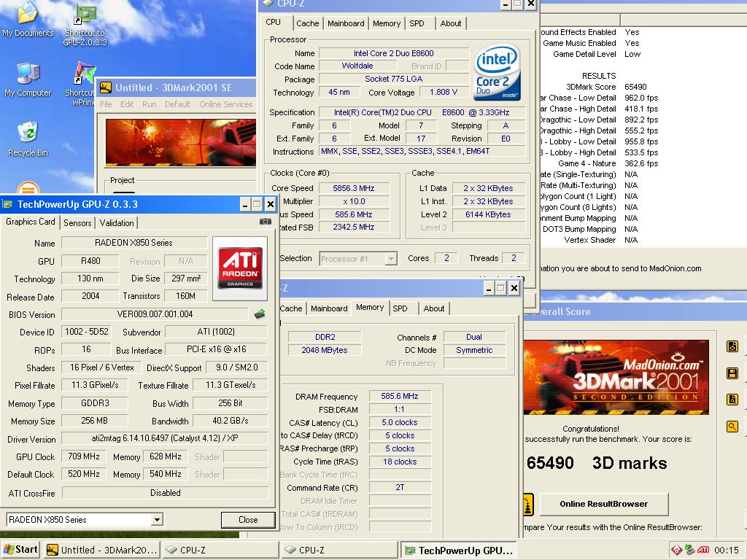This screenshot has width=747, height=560.
Task: Open the File menu in 3DMark2001 SE
Action: point(106,104)
